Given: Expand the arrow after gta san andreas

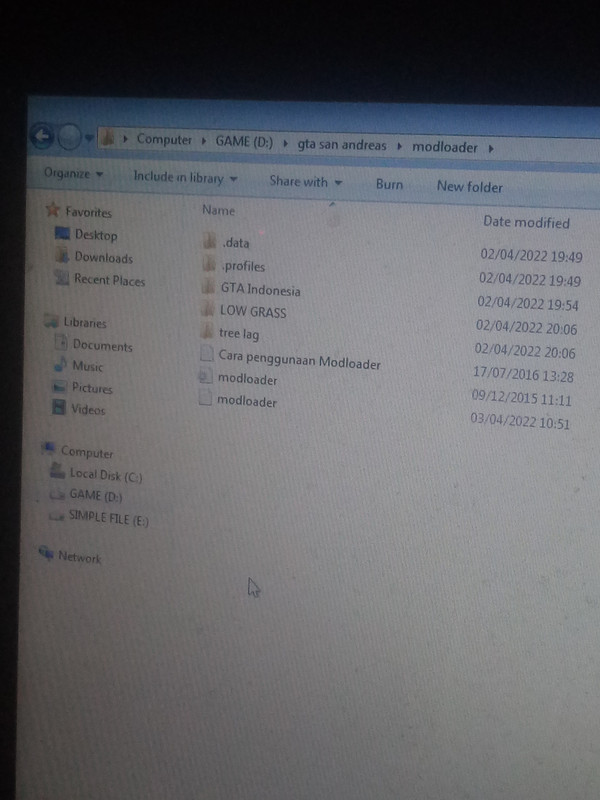Looking at the screenshot, I should 399,146.
